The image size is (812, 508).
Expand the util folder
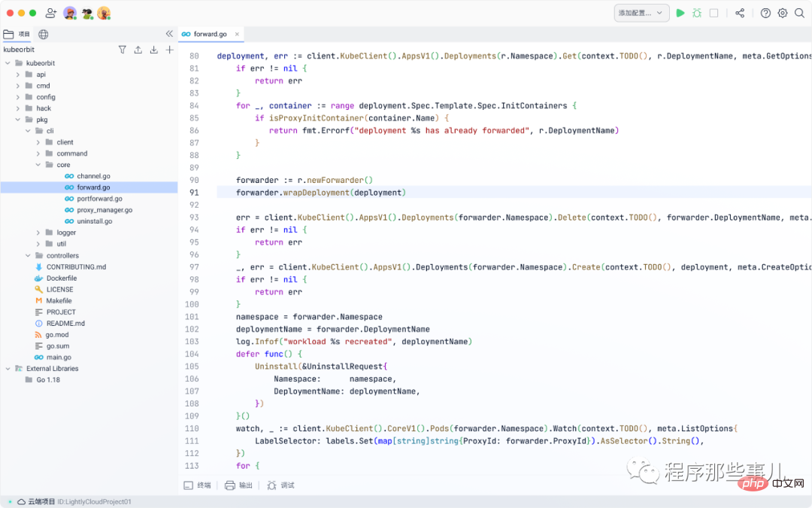[38, 244]
